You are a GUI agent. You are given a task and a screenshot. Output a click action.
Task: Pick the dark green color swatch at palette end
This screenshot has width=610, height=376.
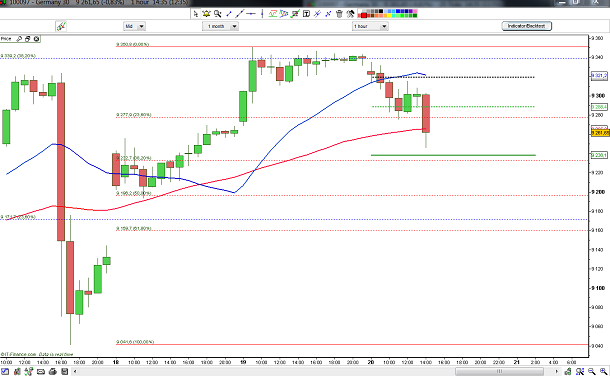click(x=415, y=16)
